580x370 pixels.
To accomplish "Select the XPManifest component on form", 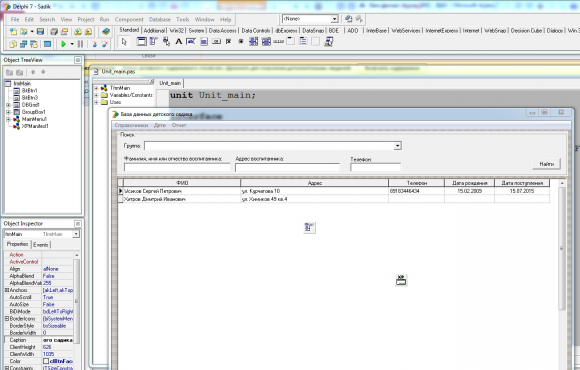I will [x=401, y=280].
